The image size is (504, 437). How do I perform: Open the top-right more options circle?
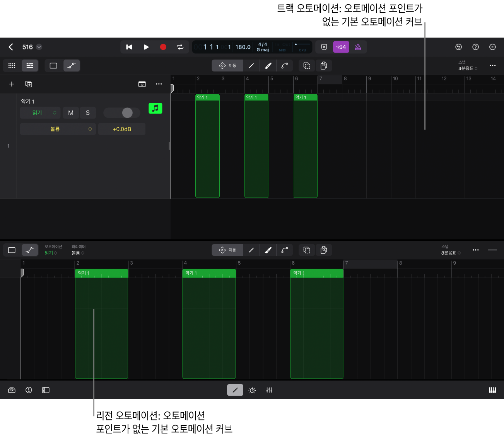(x=492, y=47)
